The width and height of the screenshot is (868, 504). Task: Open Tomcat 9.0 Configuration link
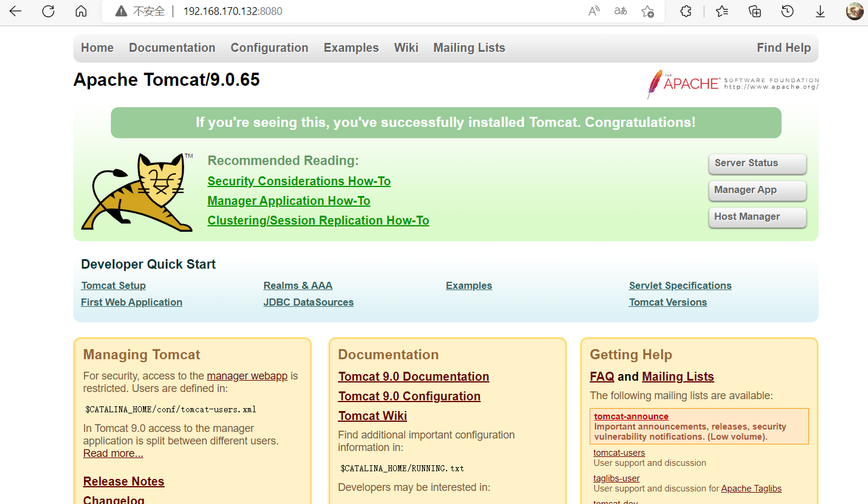tap(409, 396)
